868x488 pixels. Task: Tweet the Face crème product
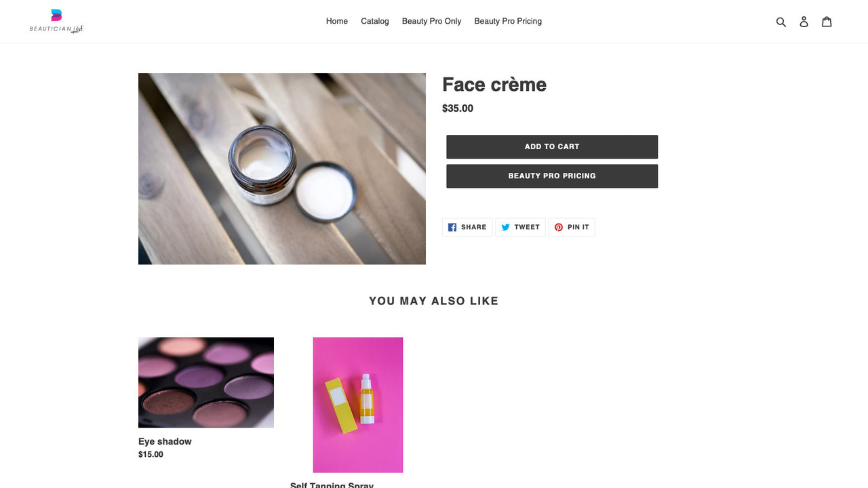pos(520,227)
